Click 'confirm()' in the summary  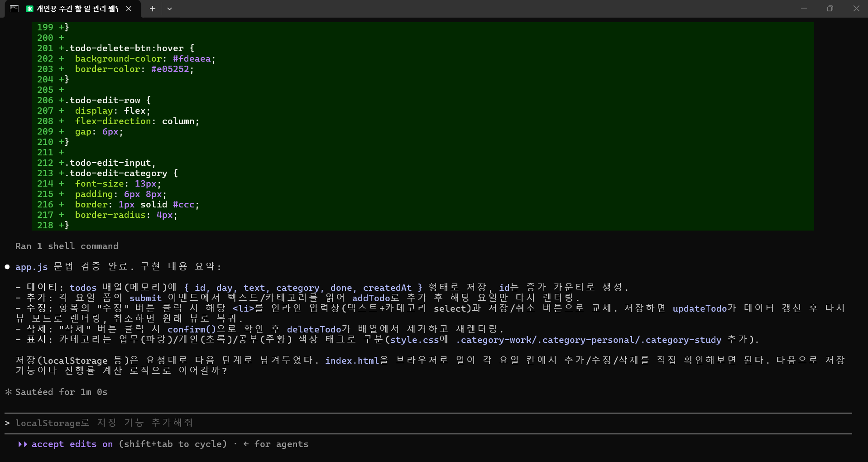click(192, 330)
